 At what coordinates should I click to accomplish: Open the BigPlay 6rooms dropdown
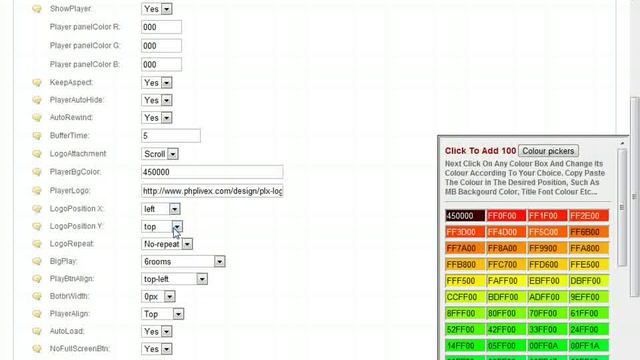pyautogui.click(x=183, y=262)
